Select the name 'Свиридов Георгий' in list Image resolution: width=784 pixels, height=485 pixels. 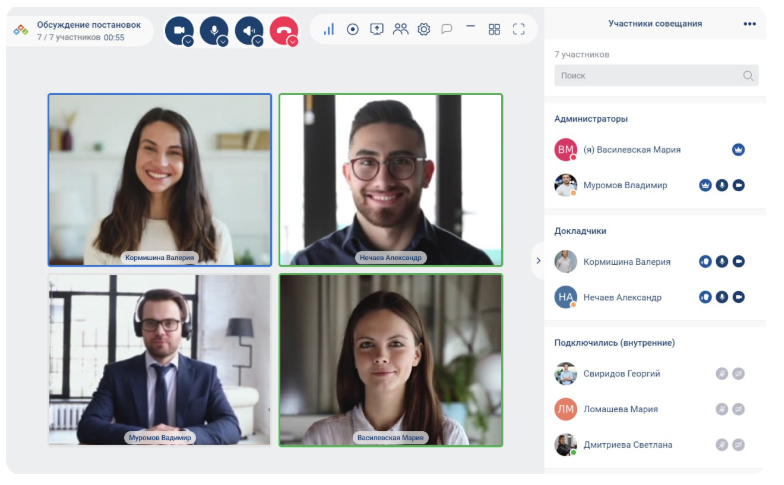point(622,374)
